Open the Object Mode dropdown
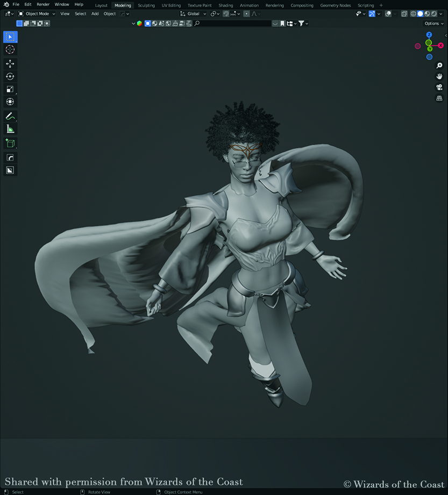 point(37,14)
